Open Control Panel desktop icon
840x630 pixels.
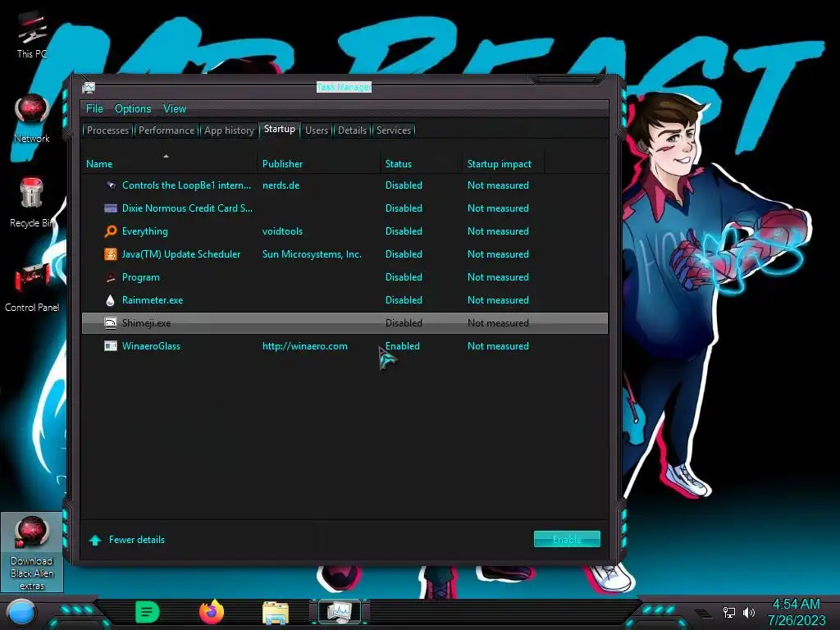[32, 287]
